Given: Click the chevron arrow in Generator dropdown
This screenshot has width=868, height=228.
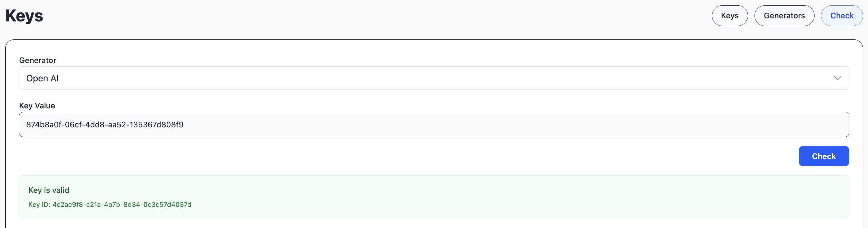Looking at the screenshot, I should (x=837, y=78).
